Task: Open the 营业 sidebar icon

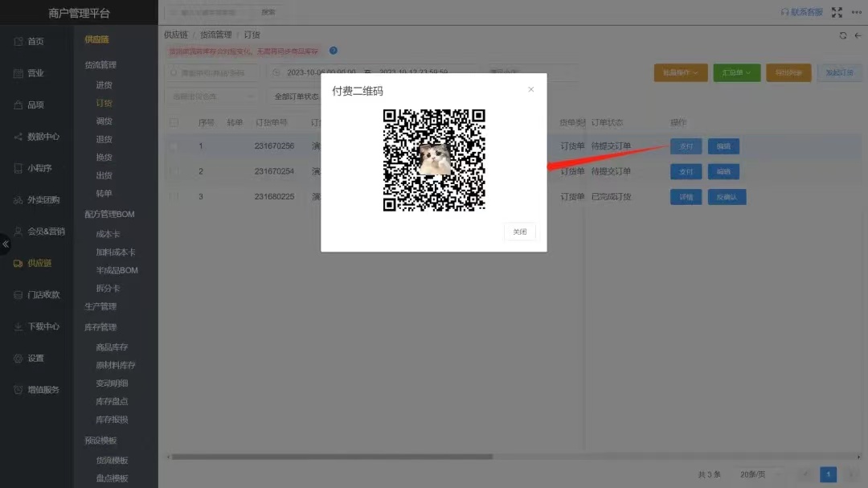Action: click(x=18, y=73)
